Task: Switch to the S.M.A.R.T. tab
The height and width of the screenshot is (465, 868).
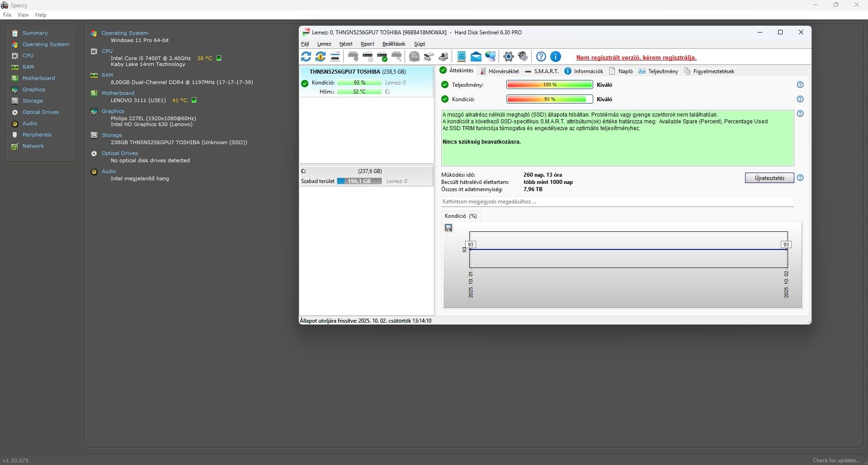Action: 542,71
